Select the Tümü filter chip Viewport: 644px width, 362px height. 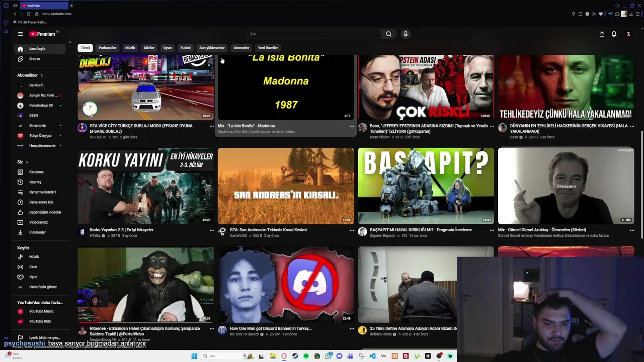click(85, 48)
